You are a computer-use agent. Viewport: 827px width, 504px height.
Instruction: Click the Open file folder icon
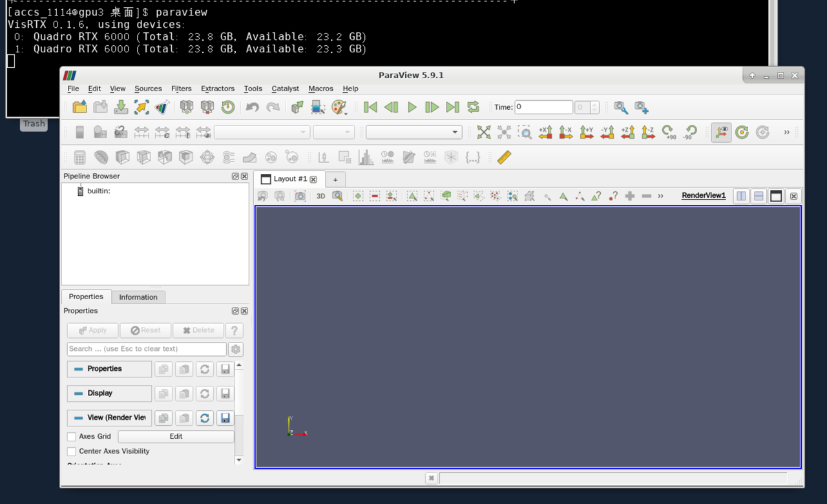pyautogui.click(x=79, y=107)
